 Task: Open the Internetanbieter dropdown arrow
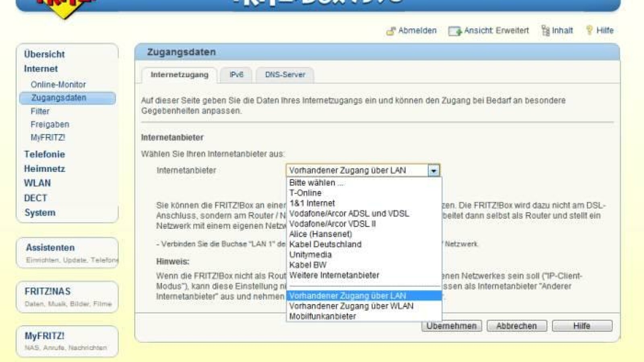point(433,171)
